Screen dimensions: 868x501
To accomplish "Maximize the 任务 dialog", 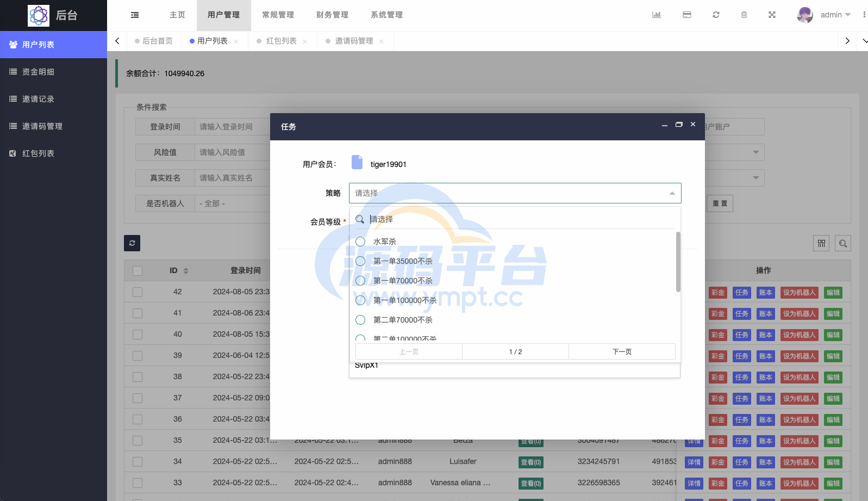I will click(679, 125).
